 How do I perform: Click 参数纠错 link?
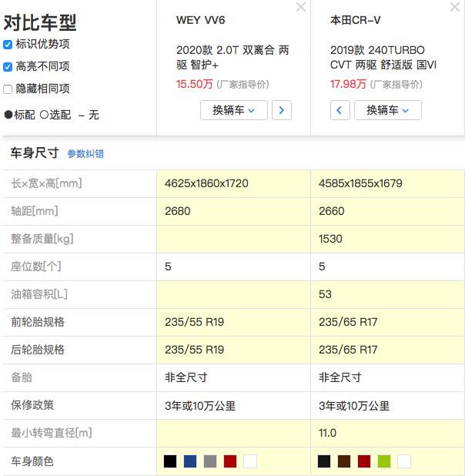(x=85, y=153)
